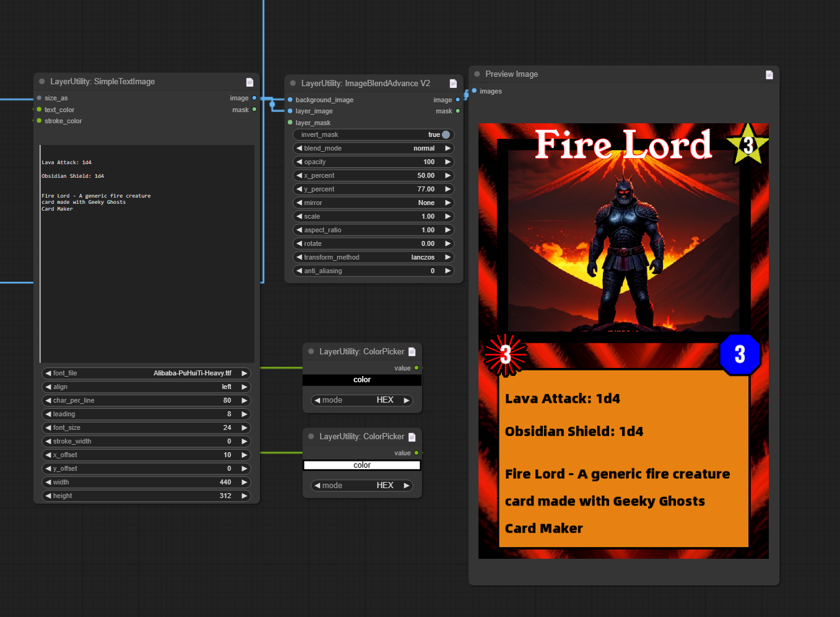
Task: Click the black color swatch in ColorPicker
Action: (x=362, y=380)
